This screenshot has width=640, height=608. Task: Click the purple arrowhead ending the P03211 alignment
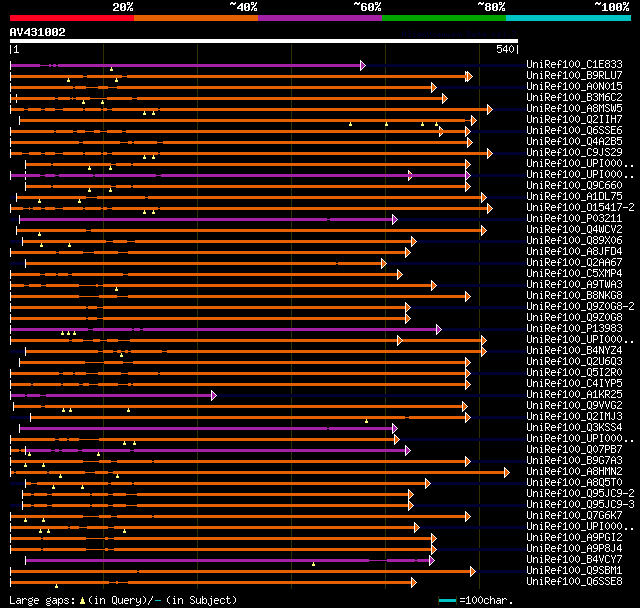[x=395, y=220]
